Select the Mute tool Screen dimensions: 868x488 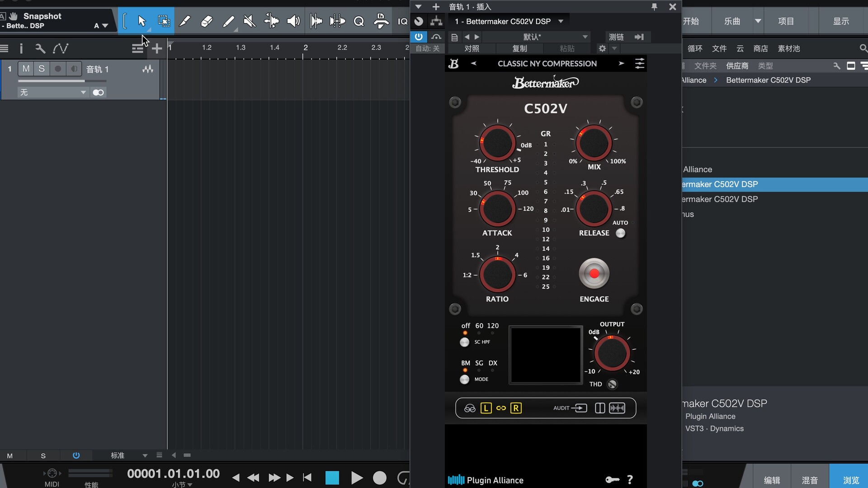click(x=250, y=21)
